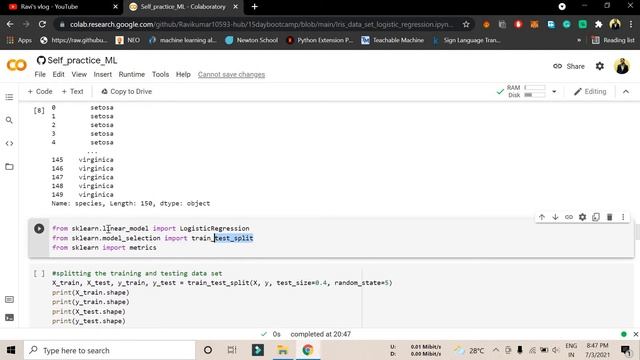
Task: Close the Self_practice_ML Colaboratory tab
Action: pyautogui.click(x=236, y=7)
